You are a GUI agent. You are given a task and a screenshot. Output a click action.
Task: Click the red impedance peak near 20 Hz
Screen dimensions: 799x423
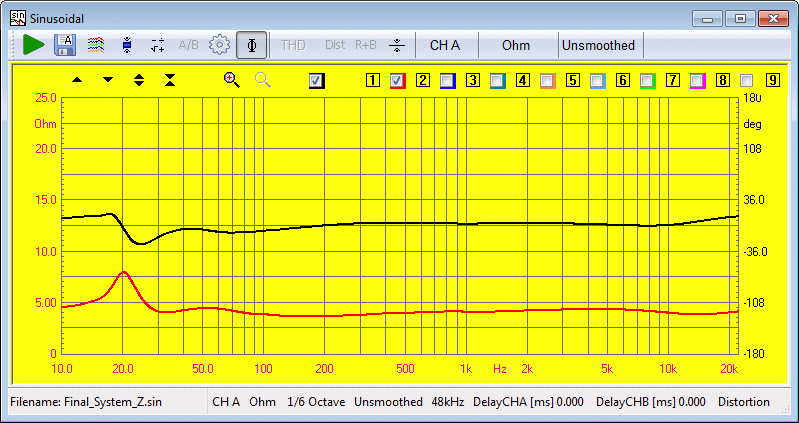[123, 273]
